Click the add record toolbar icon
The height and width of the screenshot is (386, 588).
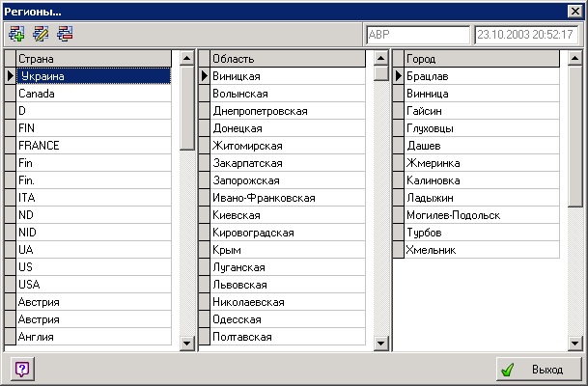16,34
